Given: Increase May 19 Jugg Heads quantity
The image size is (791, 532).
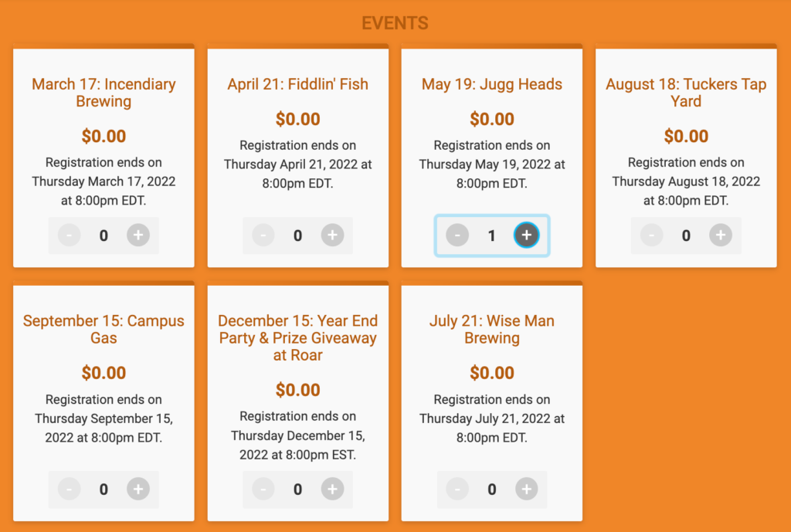Looking at the screenshot, I should coord(527,235).
